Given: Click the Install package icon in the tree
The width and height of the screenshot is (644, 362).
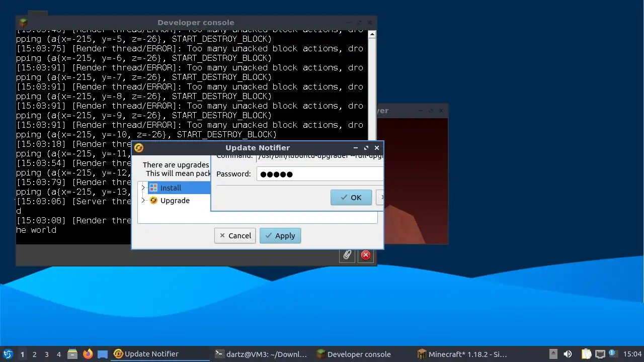Looking at the screenshot, I should coord(153,188).
